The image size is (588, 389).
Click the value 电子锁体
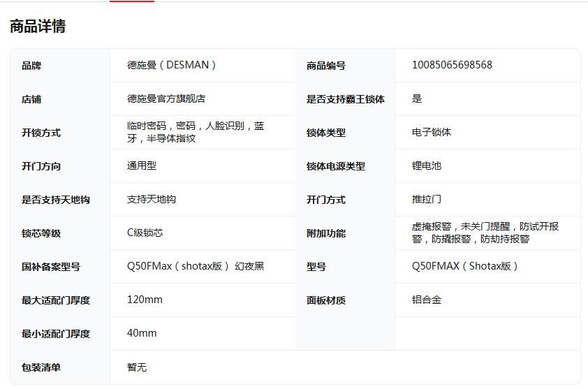coord(432,132)
